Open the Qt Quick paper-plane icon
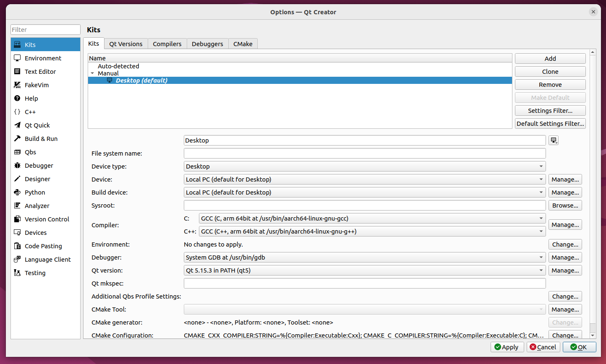Screen dimensions: 606x364 coord(17,125)
